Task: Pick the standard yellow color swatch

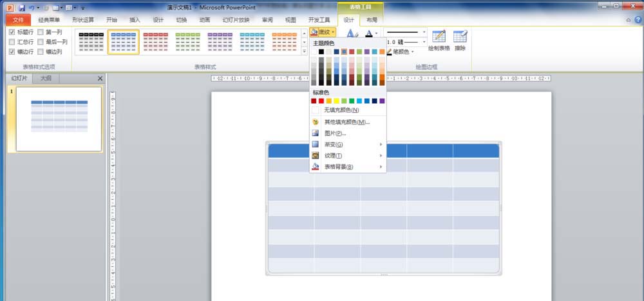Action: (x=336, y=101)
